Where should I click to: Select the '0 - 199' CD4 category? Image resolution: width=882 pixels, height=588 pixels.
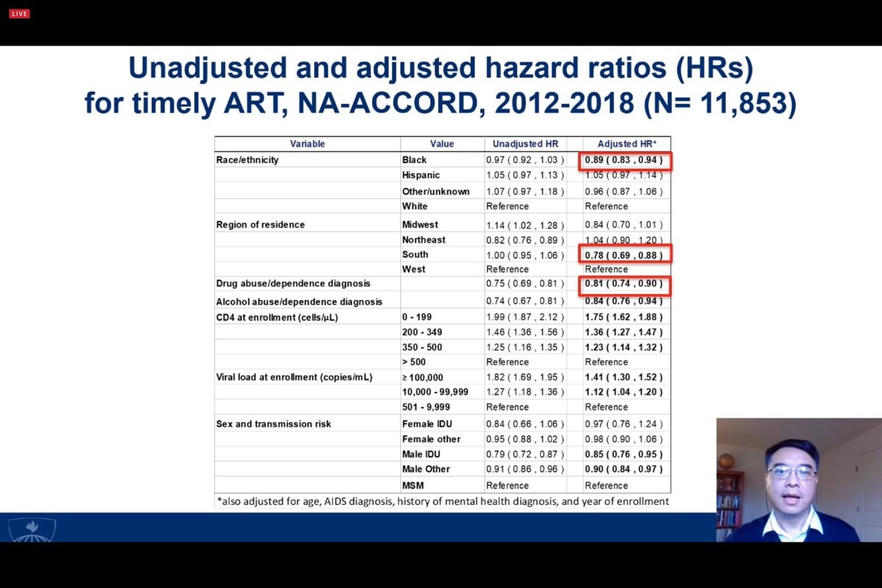click(417, 318)
